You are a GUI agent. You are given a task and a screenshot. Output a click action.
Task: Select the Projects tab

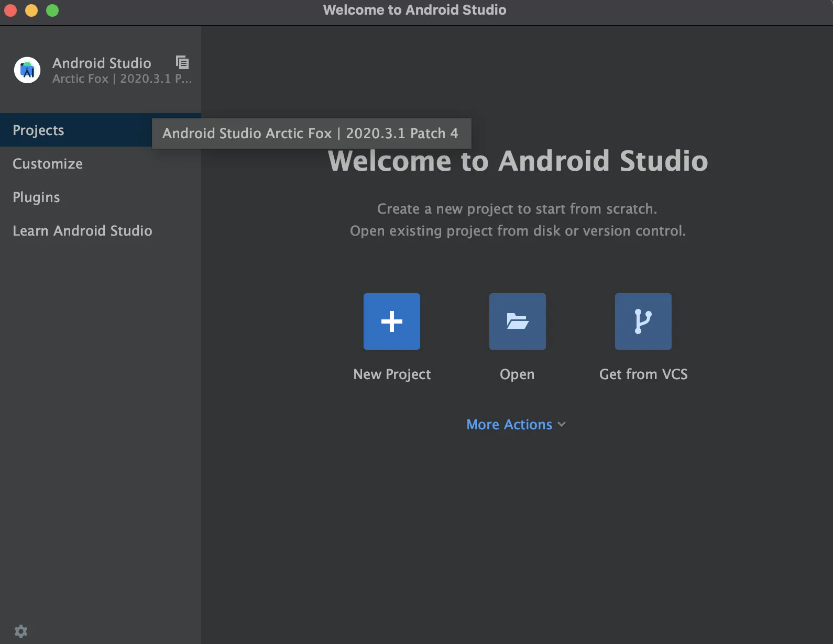(38, 130)
